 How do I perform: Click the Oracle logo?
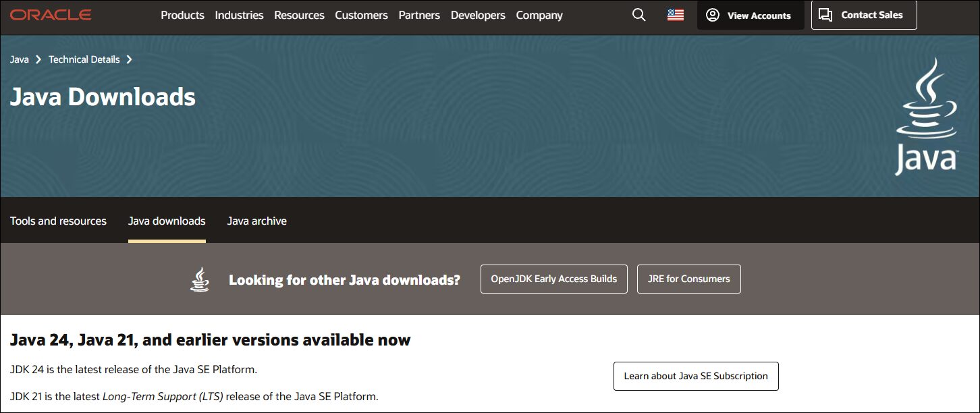tap(51, 15)
